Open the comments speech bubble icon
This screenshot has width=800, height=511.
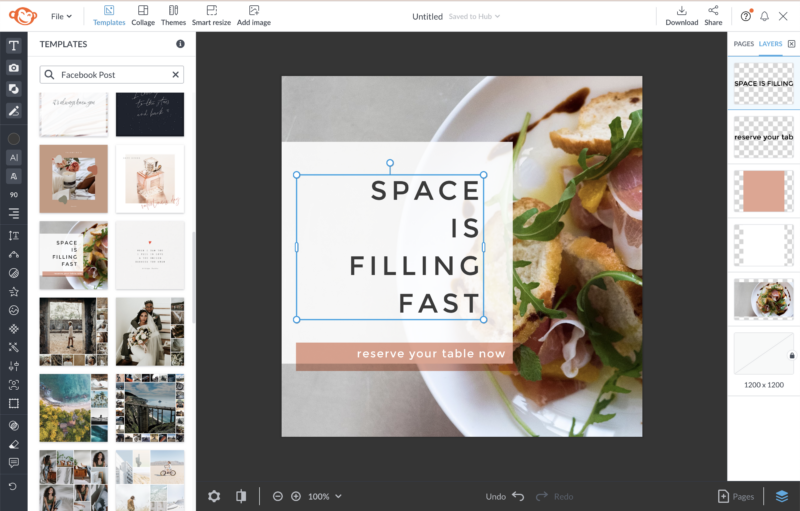click(14, 463)
